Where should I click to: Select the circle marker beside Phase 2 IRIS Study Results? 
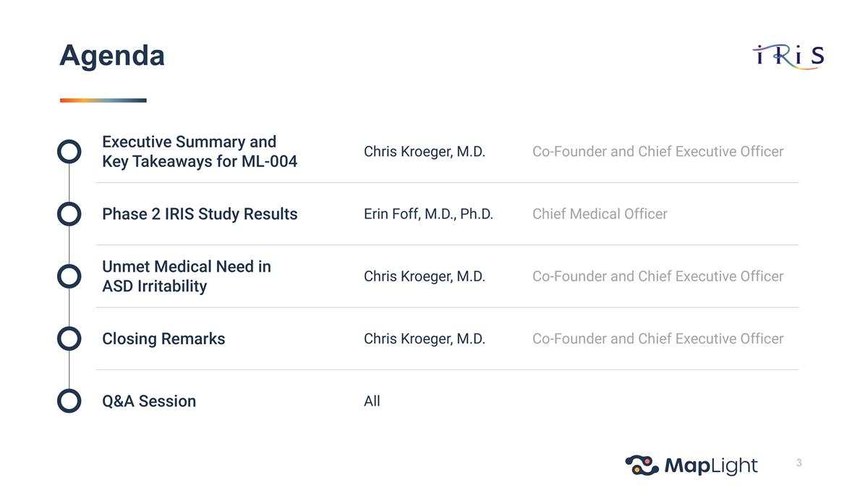69,214
